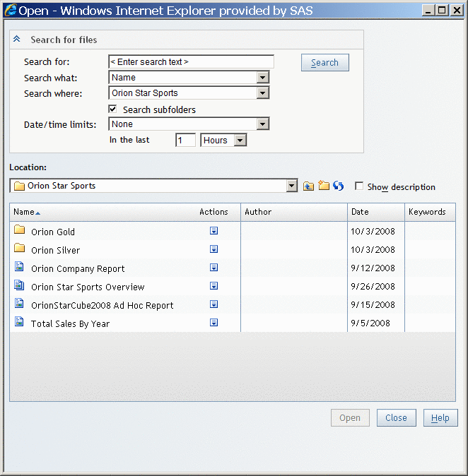Click the refresh icon beside Location

338,186
